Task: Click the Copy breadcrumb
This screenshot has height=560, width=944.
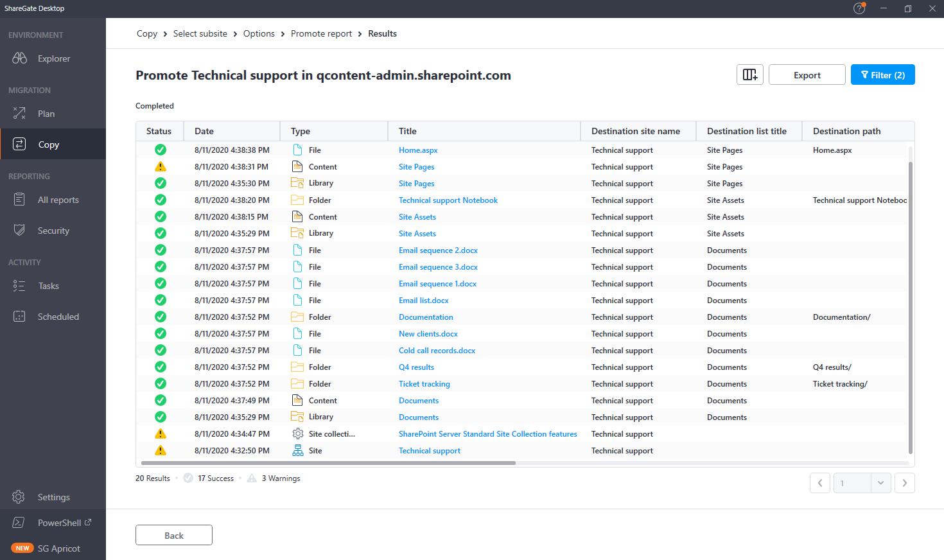Action: click(x=147, y=33)
